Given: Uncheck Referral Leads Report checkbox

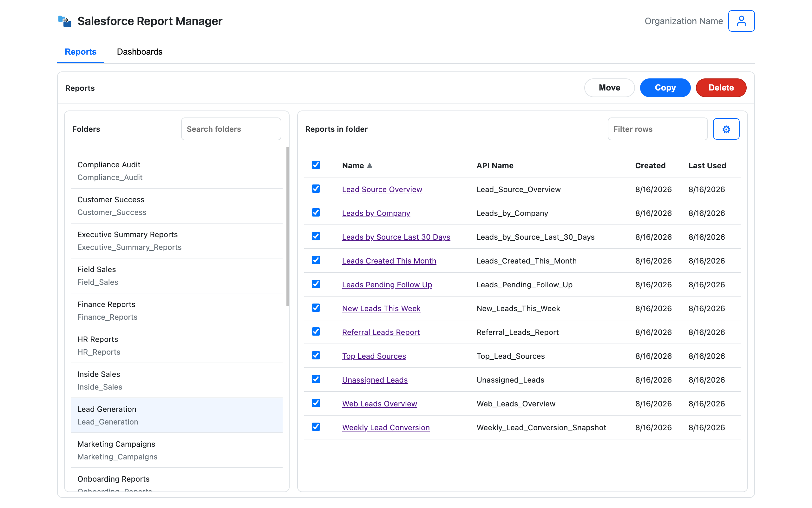Looking at the screenshot, I should [316, 331].
